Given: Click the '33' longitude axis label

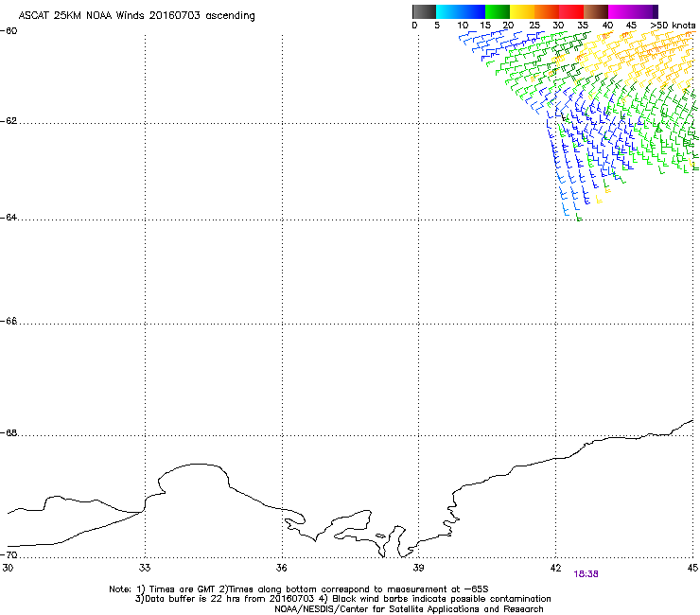Looking at the screenshot, I should point(145,568).
